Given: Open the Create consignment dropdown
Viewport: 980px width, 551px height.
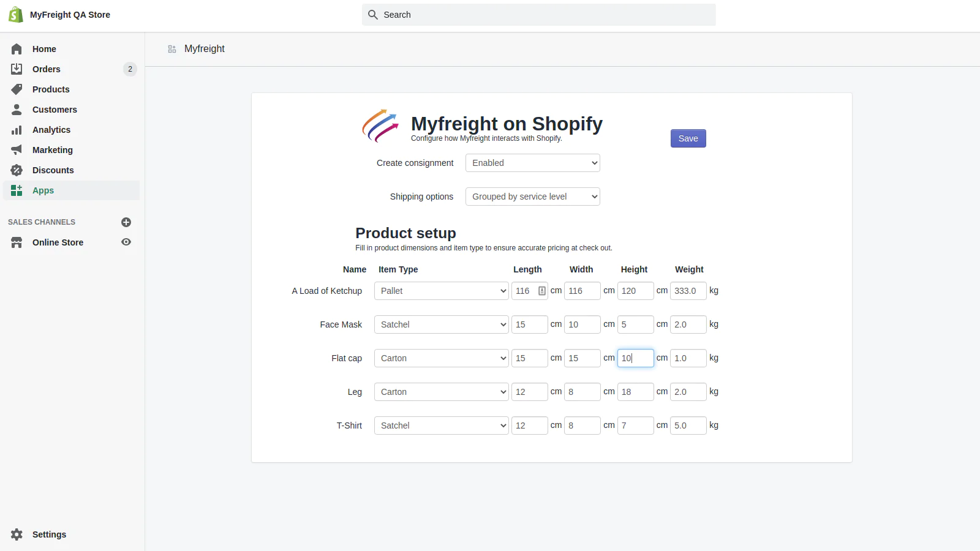Looking at the screenshot, I should coord(532,163).
